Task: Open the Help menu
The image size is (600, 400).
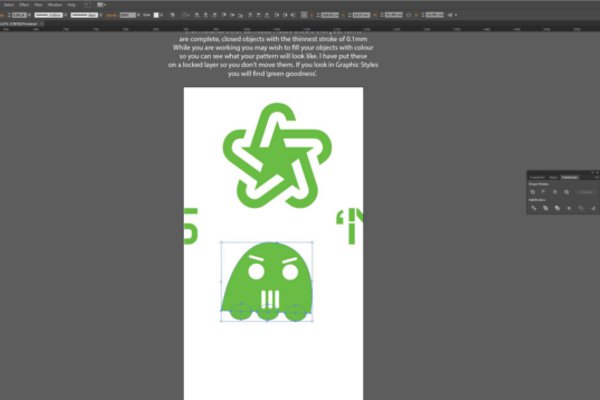Action: (x=71, y=5)
